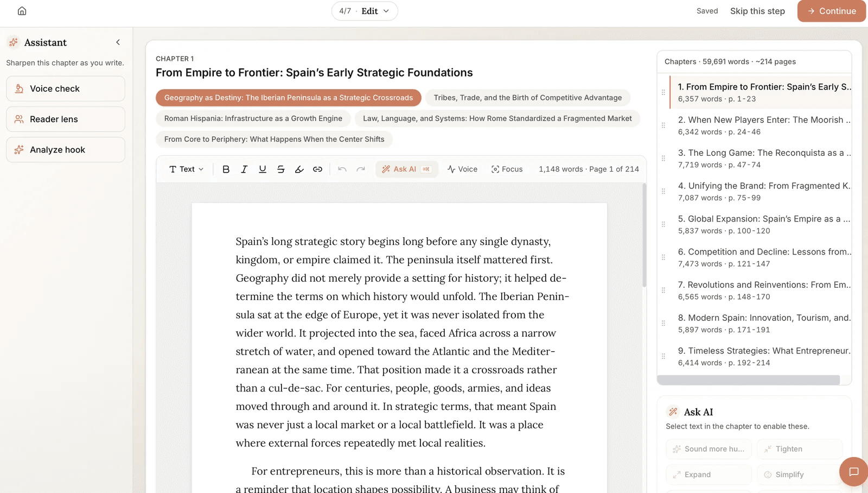The width and height of the screenshot is (868, 493).
Task: Open the 4/7 Edit step dropdown
Action: point(365,11)
